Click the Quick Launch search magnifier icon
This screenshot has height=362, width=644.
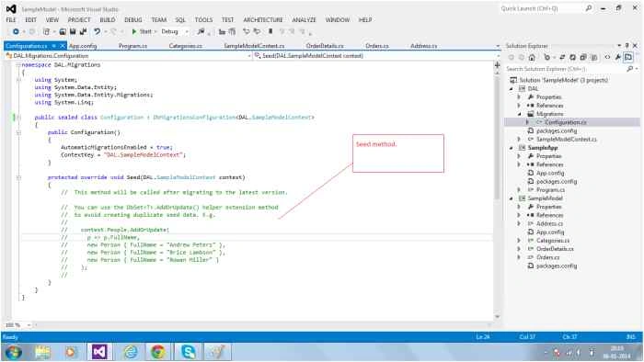[589, 8]
